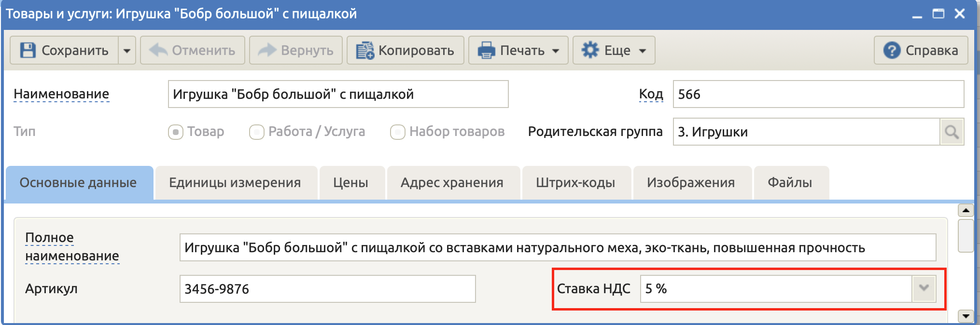Click the Copy document icon
Image resolution: width=980 pixels, height=325 pixels.
click(x=364, y=50)
